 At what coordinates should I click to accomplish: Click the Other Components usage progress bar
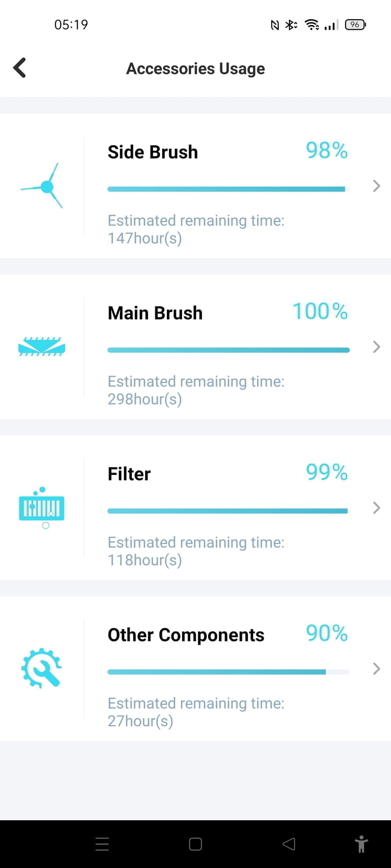click(x=228, y=672)
